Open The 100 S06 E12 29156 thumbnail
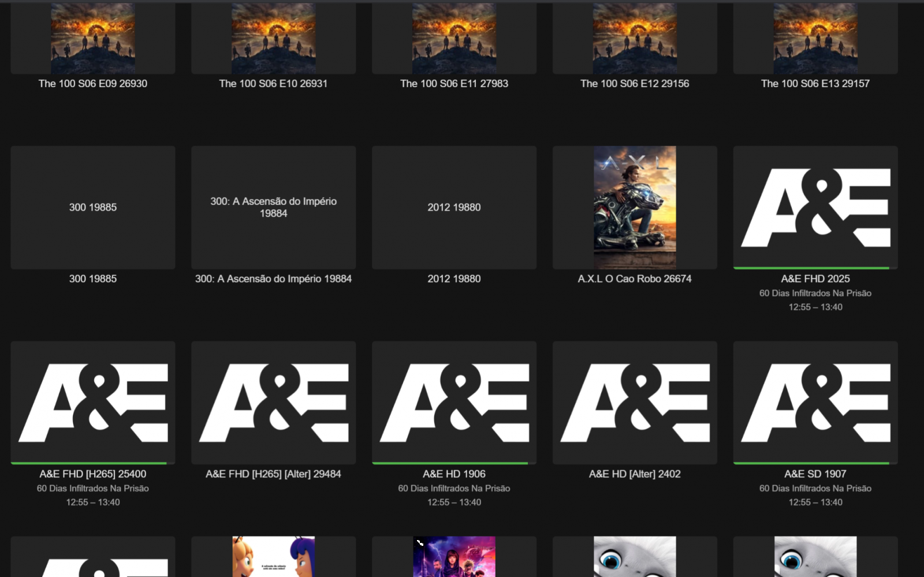924x577 pixels. 635,38
